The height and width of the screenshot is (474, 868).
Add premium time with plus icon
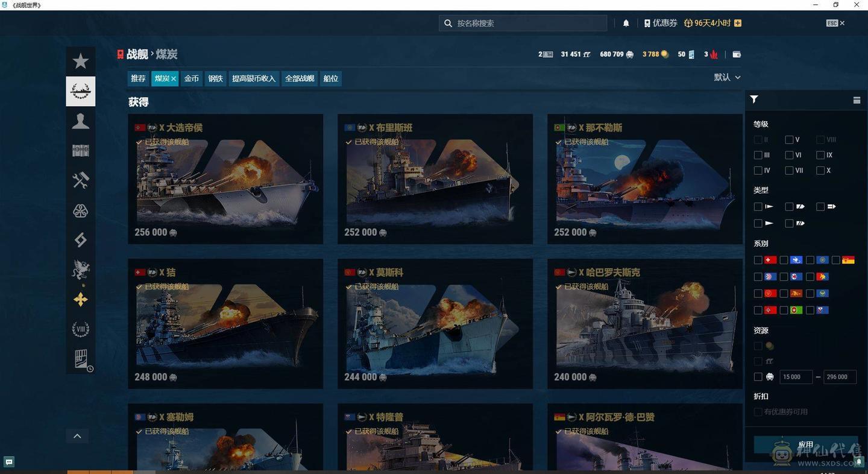[738, 23]
